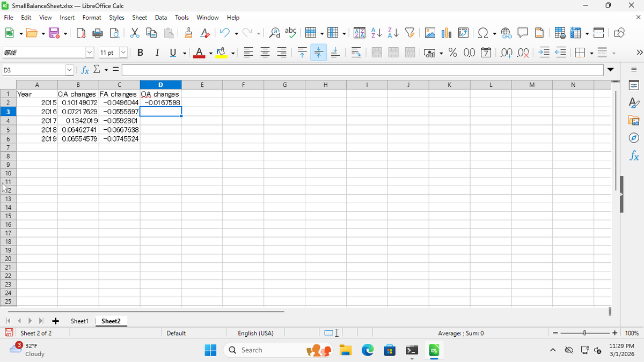Click the Add Sheet plus button
The image size is (644, 362).
pos(55,321)
